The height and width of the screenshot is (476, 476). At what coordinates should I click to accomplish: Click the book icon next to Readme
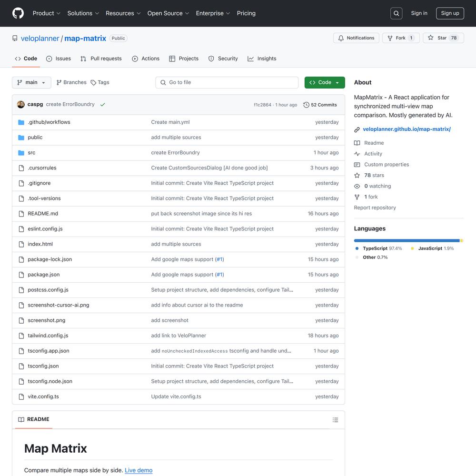357,143
